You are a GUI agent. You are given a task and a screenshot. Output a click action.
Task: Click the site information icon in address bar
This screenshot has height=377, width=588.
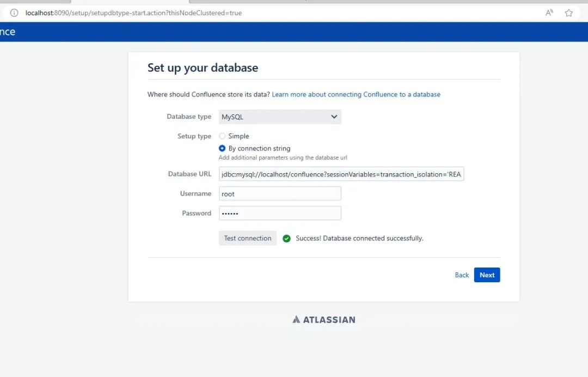(14, 13)
